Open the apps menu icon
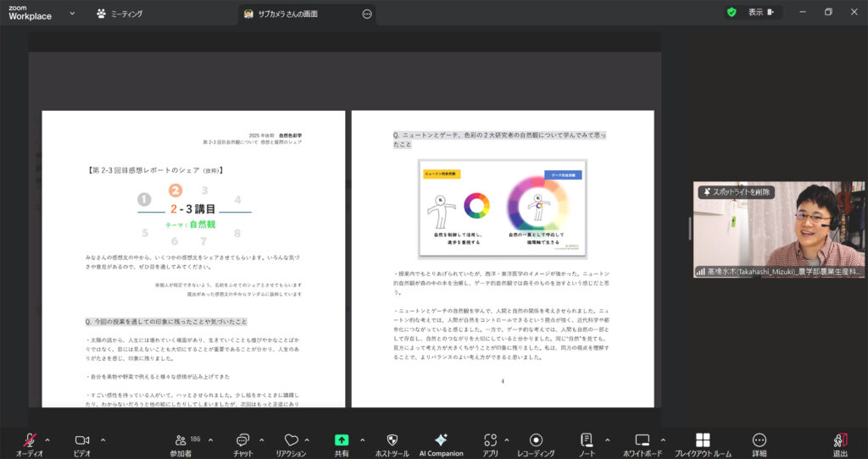 (490, 440)
